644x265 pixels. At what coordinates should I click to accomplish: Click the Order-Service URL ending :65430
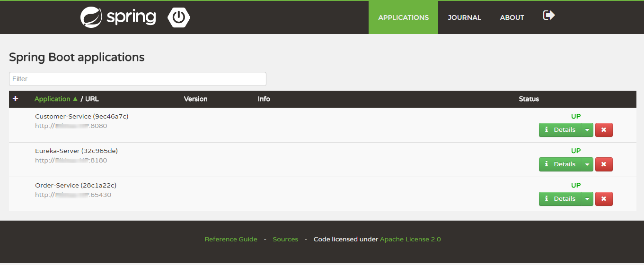(x=73, y=195)
